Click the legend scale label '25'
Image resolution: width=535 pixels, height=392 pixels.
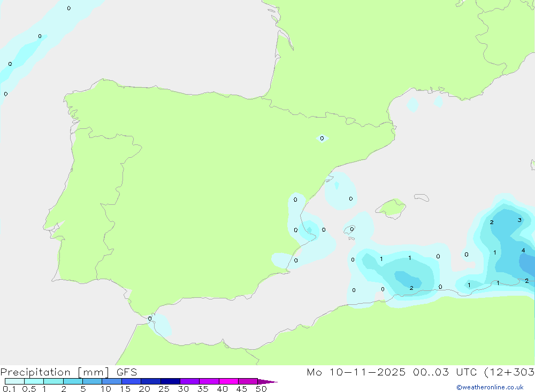point(164,389)
